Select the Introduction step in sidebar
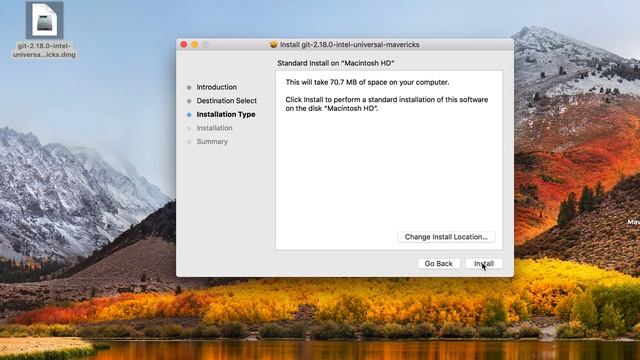Viewport: 640px width, 360px height. click(216, 87)
